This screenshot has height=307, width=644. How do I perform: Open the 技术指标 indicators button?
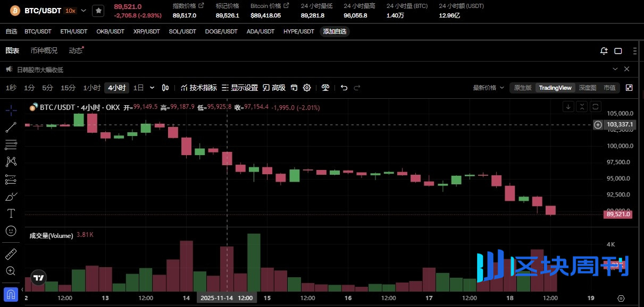point(199,88)
